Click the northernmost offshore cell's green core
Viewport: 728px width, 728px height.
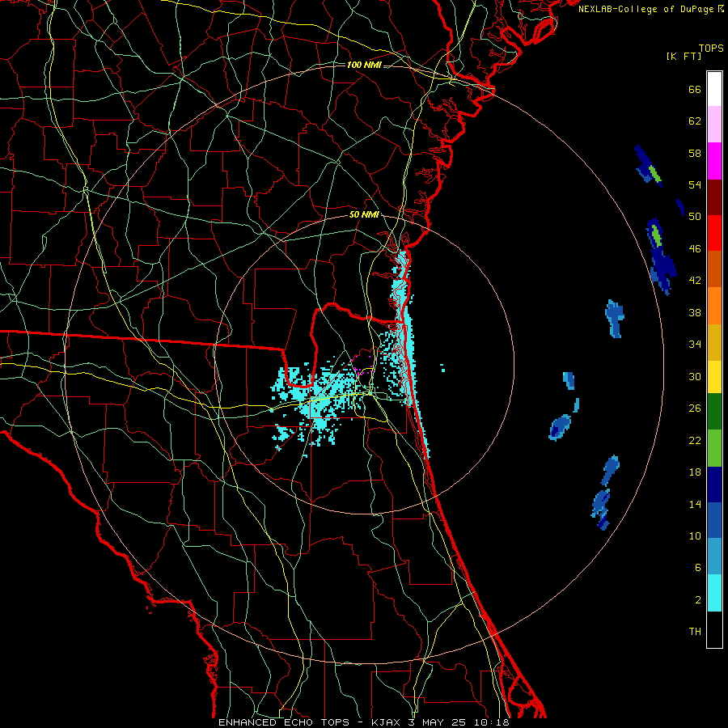(x=655, y=173)
